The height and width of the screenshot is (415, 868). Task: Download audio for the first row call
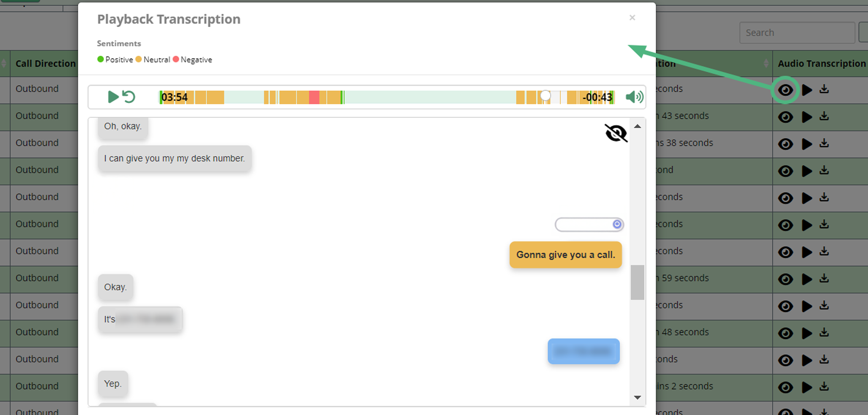pyautogui.click(x=824, y=89)
